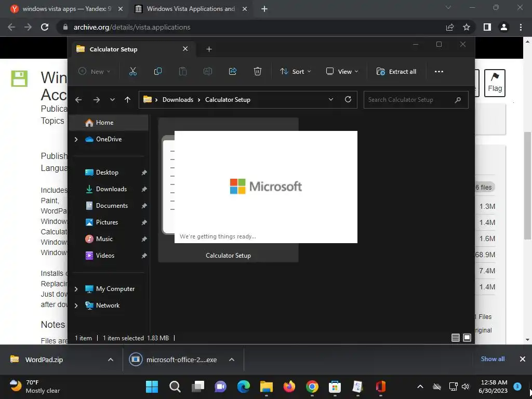Open the View dropdown menu
This screenshot has height=399, width=532.
coord(342,72)
